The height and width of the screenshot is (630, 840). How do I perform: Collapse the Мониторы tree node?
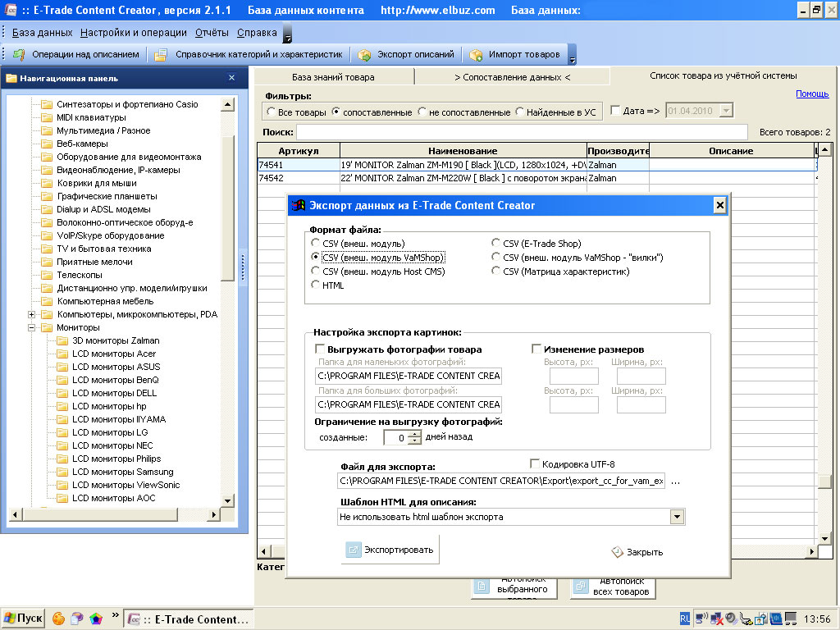(x=32, y=327)
